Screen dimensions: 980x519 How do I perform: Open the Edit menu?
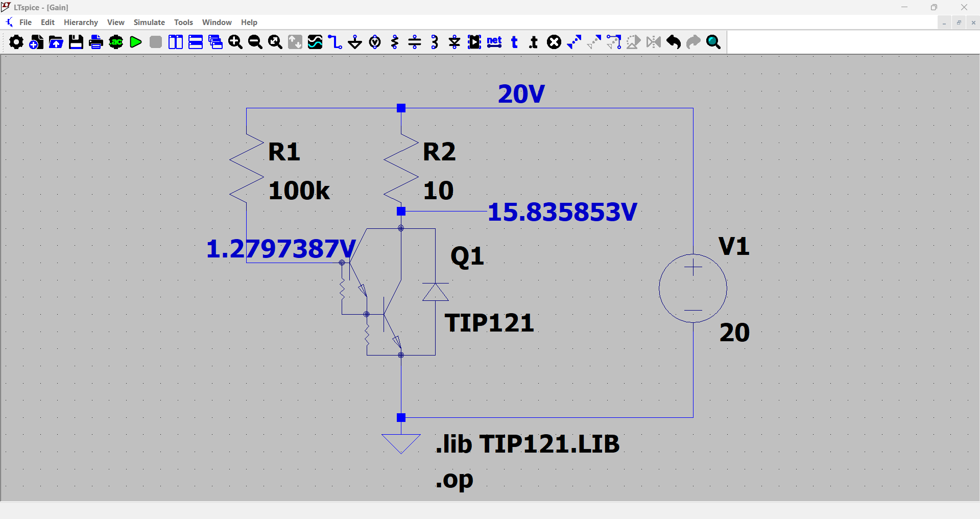coord(47,22)
